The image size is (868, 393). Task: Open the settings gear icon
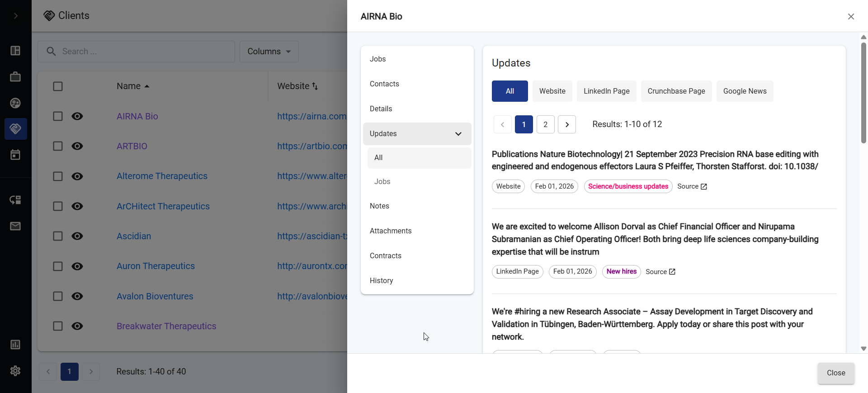click(x=15, y=371)
